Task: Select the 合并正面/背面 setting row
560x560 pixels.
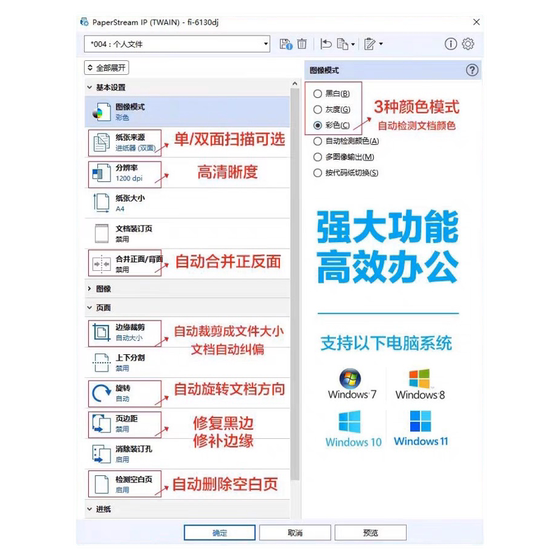Action: click(x=187, y=264)
